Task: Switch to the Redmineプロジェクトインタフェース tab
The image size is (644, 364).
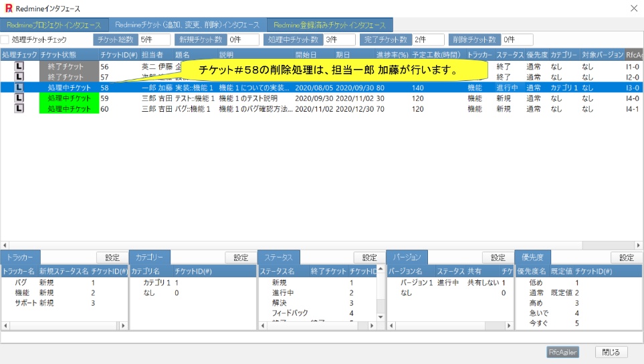Action: [53, 25]
